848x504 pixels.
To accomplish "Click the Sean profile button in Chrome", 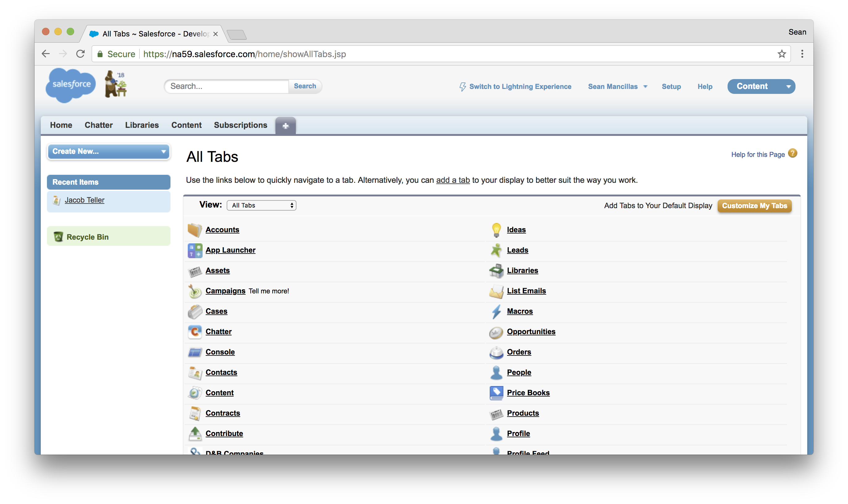I will (797, 32).
